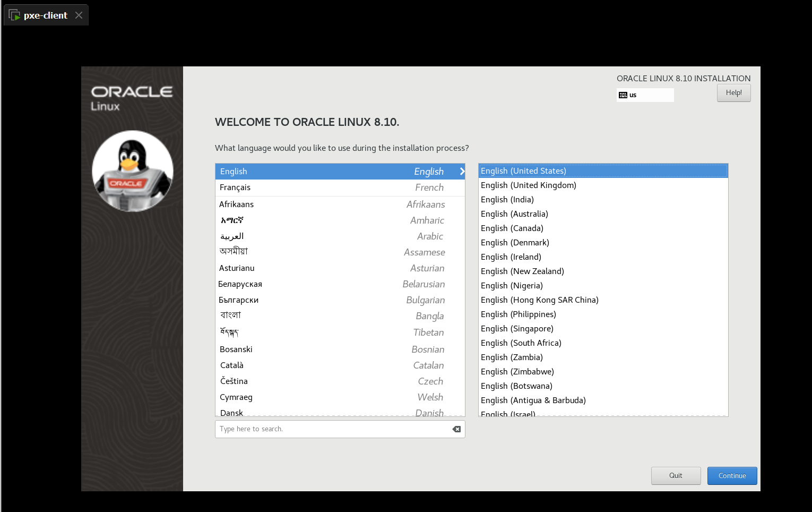
Task: Choose Čeština language
Action: [340, 381]
